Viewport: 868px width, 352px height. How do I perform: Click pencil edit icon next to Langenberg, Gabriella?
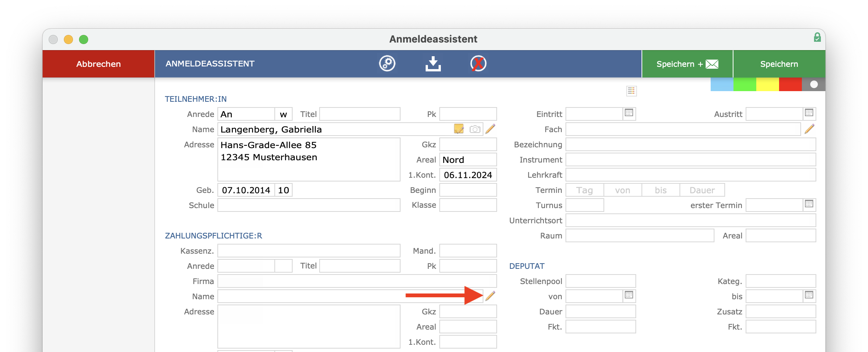pyautogui.click(x=490, y=129)
